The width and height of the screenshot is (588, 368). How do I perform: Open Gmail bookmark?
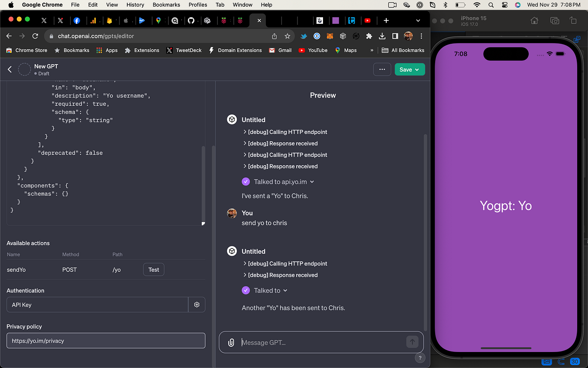(x=280, y=50)
